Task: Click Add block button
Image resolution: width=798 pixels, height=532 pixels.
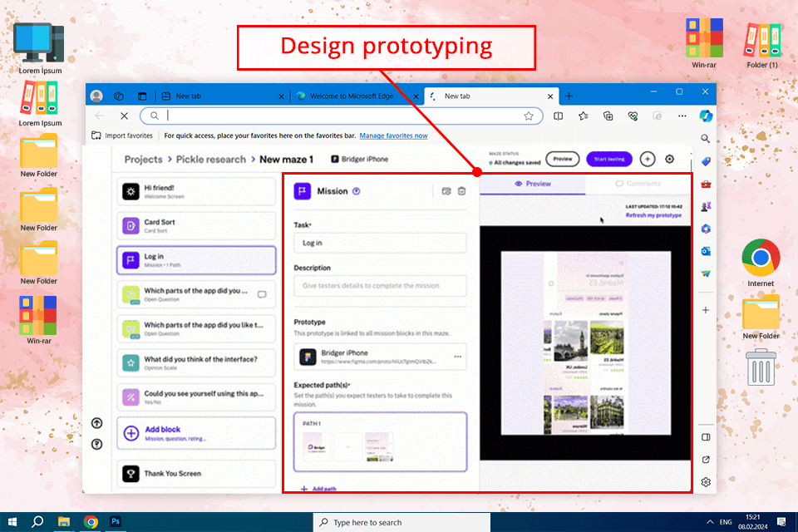Action: [196, 433]
